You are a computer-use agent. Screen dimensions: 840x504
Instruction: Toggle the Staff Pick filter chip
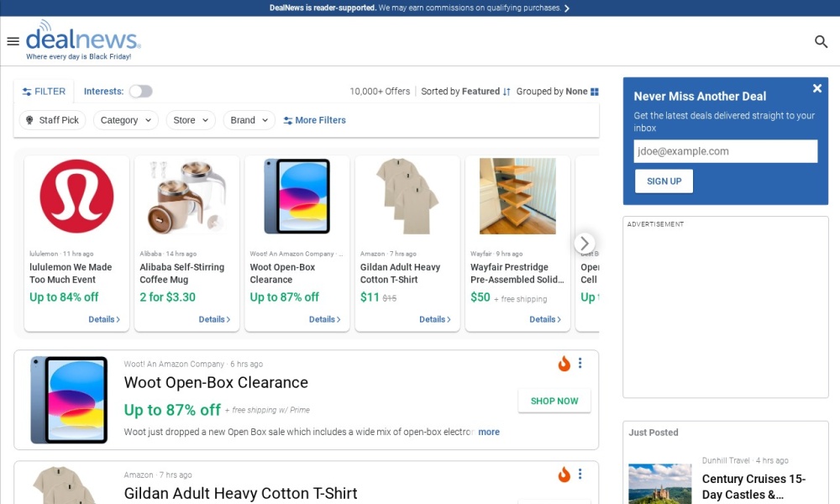52,120
